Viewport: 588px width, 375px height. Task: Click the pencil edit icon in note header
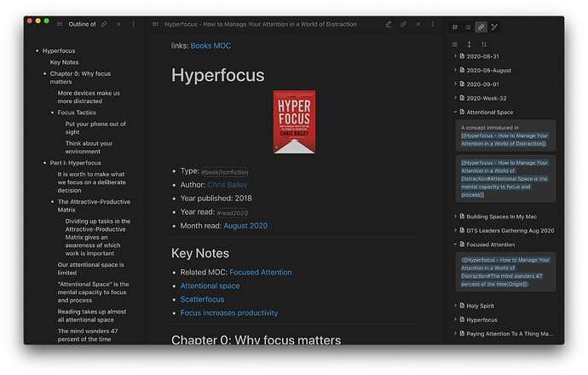389,24
